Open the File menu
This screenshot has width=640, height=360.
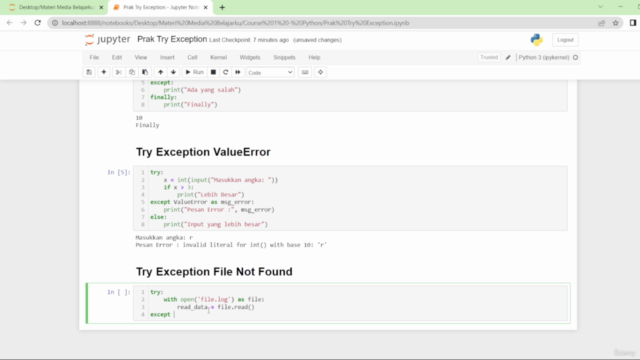click(94, 58)
